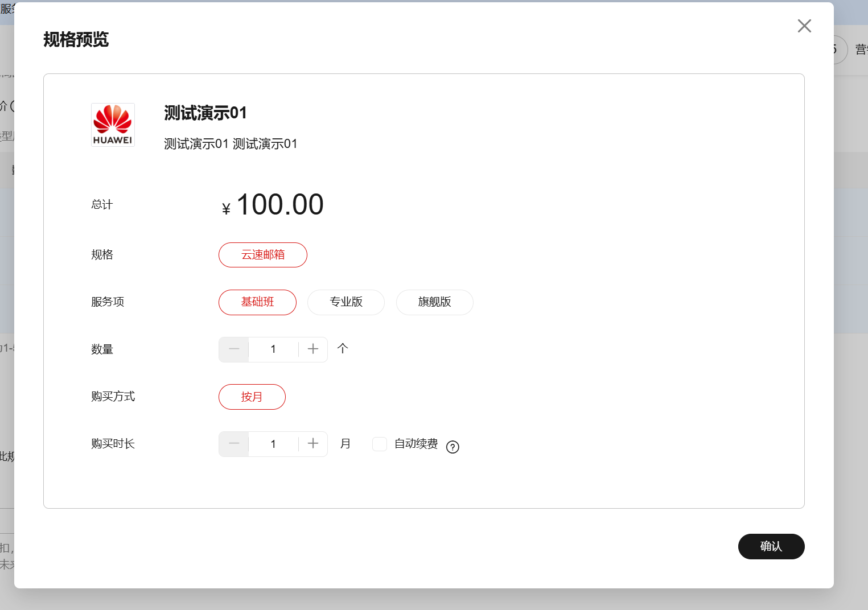Click the help question mark beside 自动续费
Screen dimensions: 868x610
tap(452, 447)
